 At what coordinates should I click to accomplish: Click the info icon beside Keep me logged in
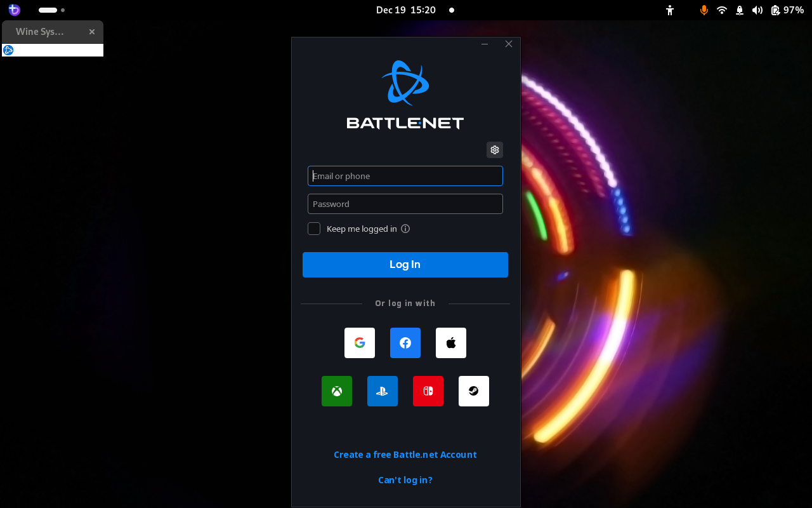point(405,229)
